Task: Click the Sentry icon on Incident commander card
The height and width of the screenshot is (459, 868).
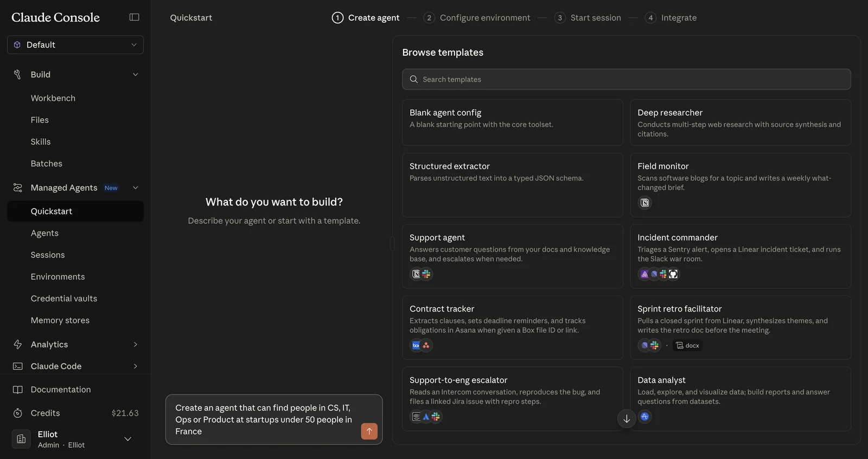Action: point(644,274)
